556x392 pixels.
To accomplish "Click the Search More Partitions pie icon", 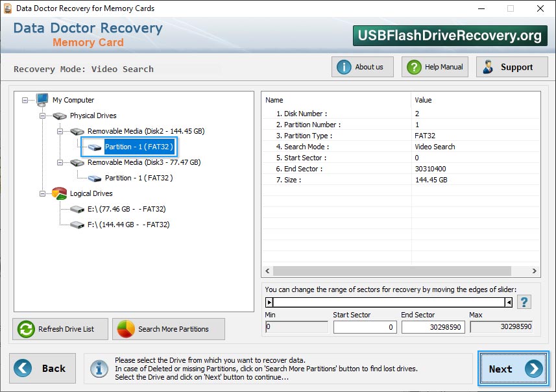I will click(126, 329).
